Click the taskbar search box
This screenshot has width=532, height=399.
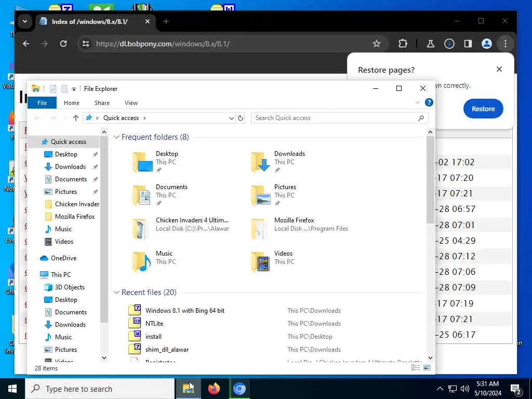pos(100,389)
